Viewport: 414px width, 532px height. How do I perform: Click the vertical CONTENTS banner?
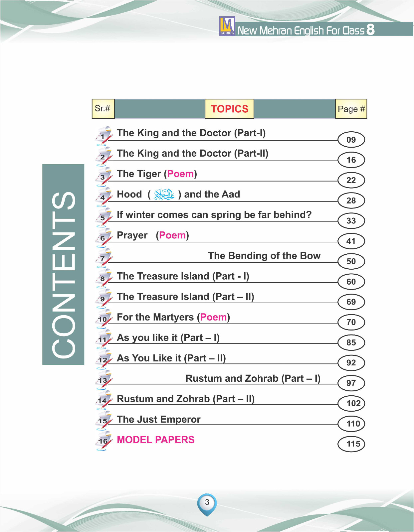point(63,264)
